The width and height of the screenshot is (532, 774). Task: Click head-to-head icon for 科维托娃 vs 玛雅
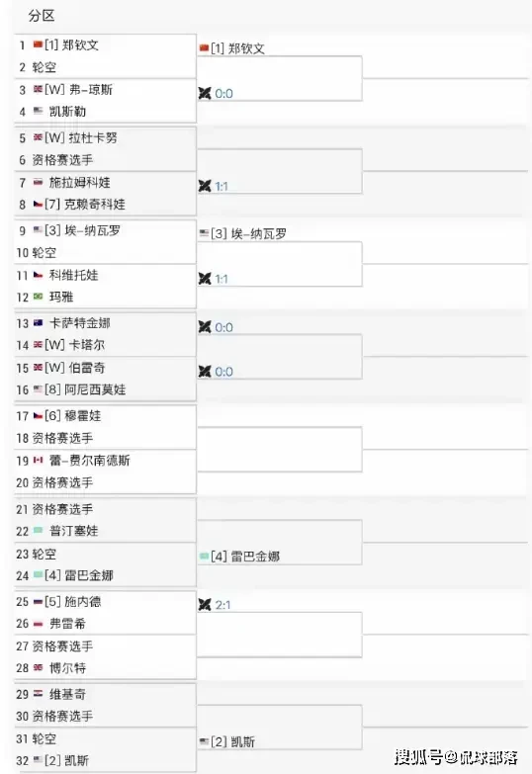(205, 279)
